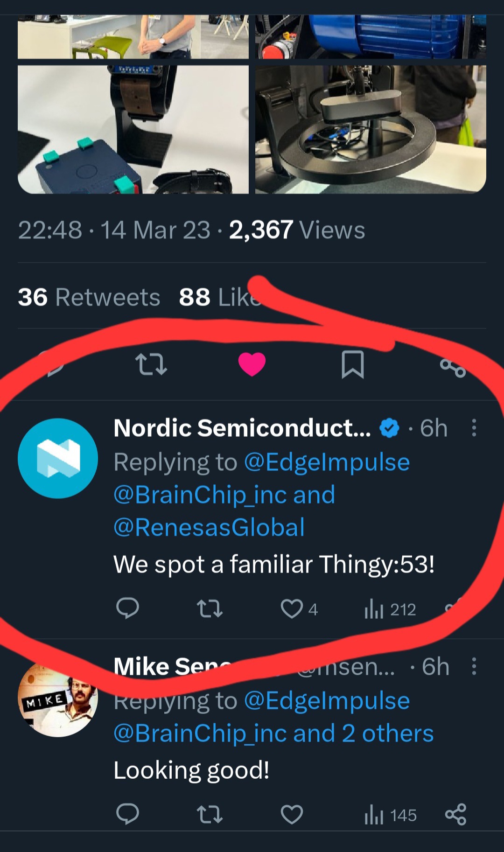Open the @RenesasGlobal mention link
The height and width of the screenshot is (852, 504).
(209, 527)
